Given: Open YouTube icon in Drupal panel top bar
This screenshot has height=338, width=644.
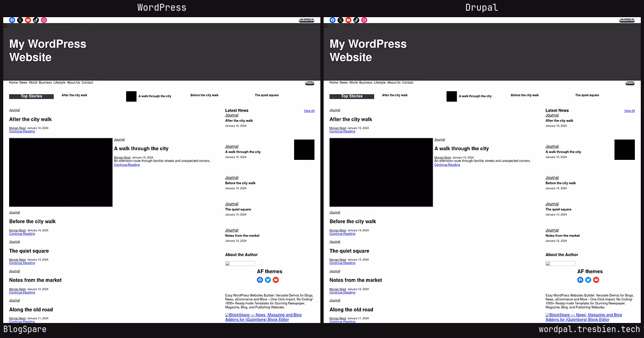Looking at the screenshot, I should 348,20.
